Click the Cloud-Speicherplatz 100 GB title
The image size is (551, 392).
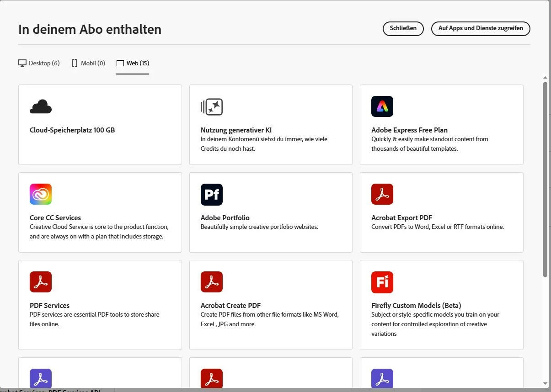tap(72, 130)
